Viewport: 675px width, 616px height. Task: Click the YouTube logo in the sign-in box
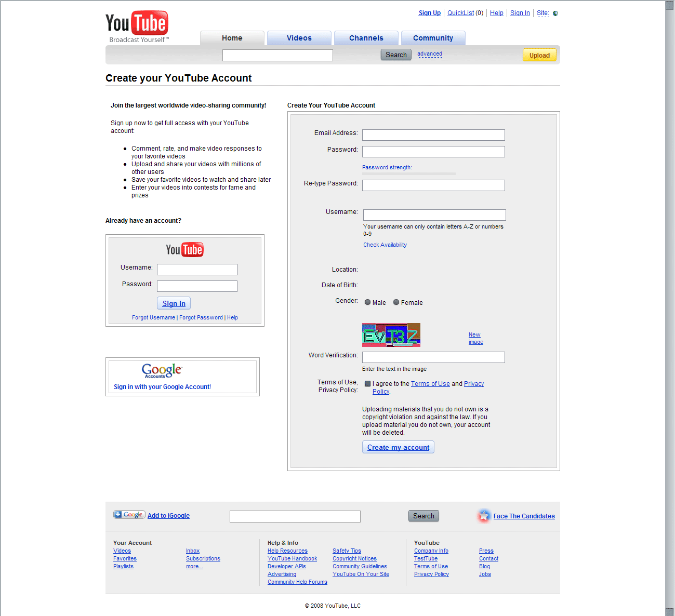coord(184,250)
